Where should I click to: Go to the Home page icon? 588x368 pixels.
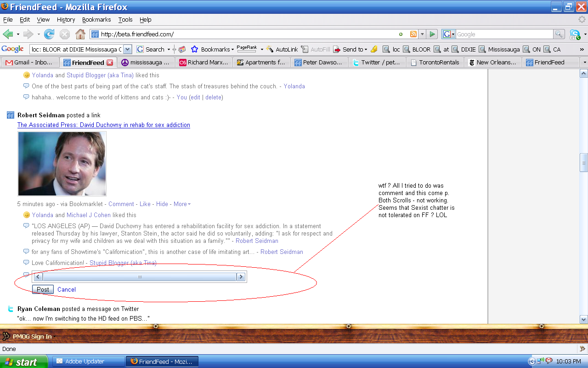(x=80, y=34)
